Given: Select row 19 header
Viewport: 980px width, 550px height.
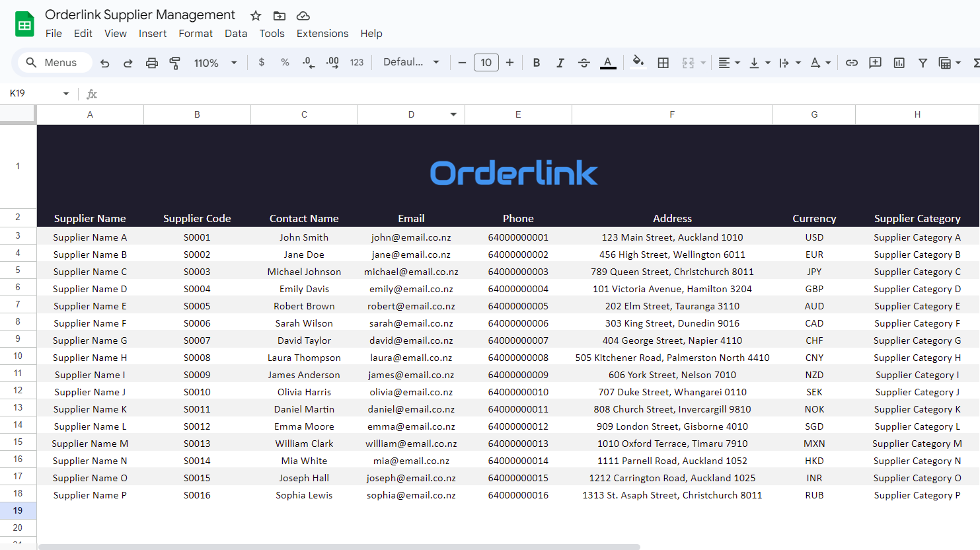Looking at the screenshot, I should (18, 511).
